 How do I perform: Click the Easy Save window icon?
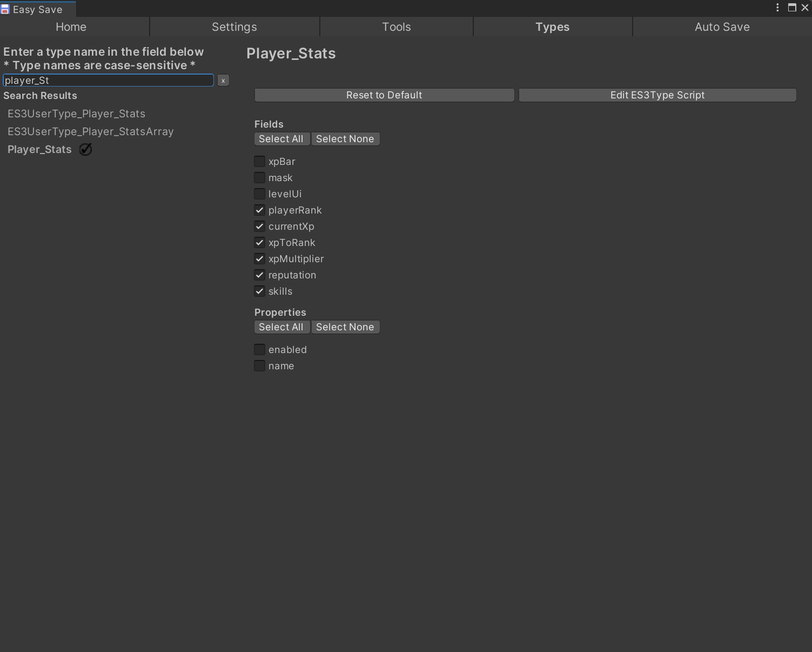pos(5,9)
